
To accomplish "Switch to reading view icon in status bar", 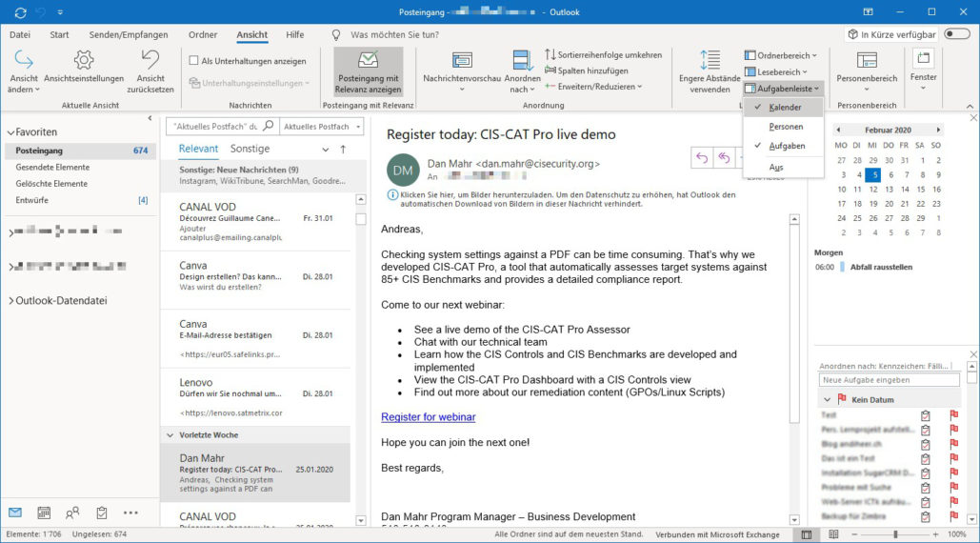I will (833, 534).
